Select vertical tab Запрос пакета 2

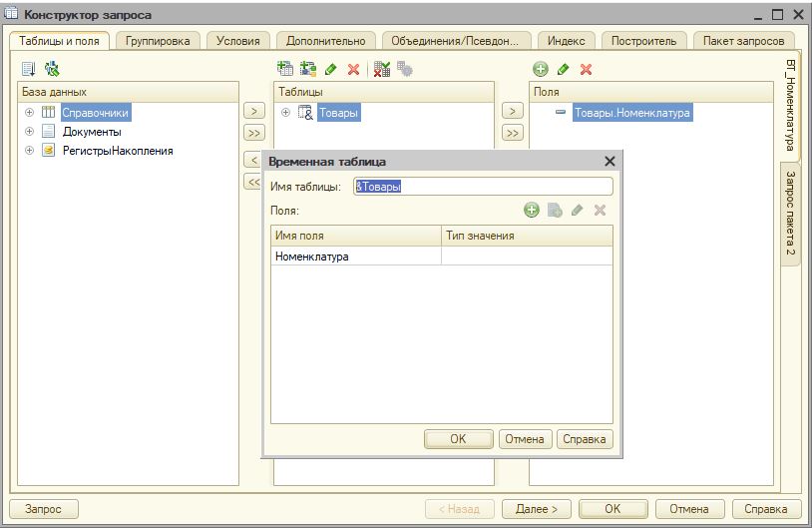(x=790, y=214)
